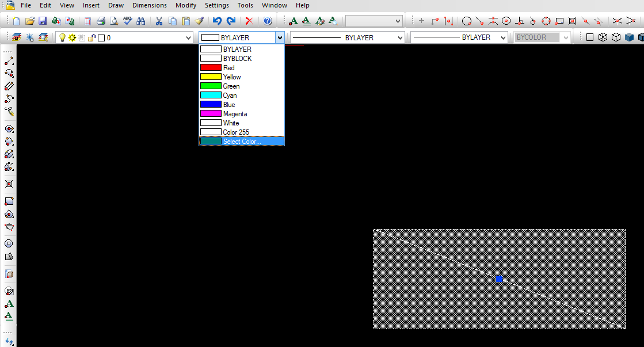Click the Quadrant snap icon
Viewport: 644px width, 347px height.
point(546,21)
